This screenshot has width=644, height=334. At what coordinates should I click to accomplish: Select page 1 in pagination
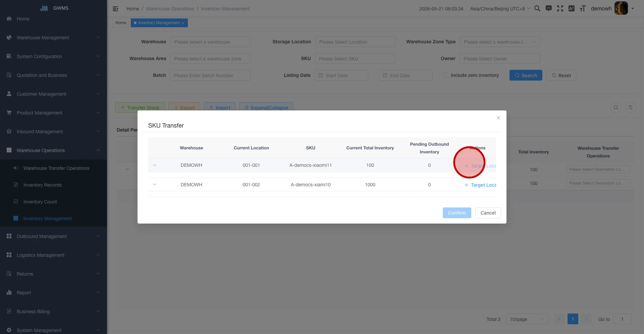point(573,319)
